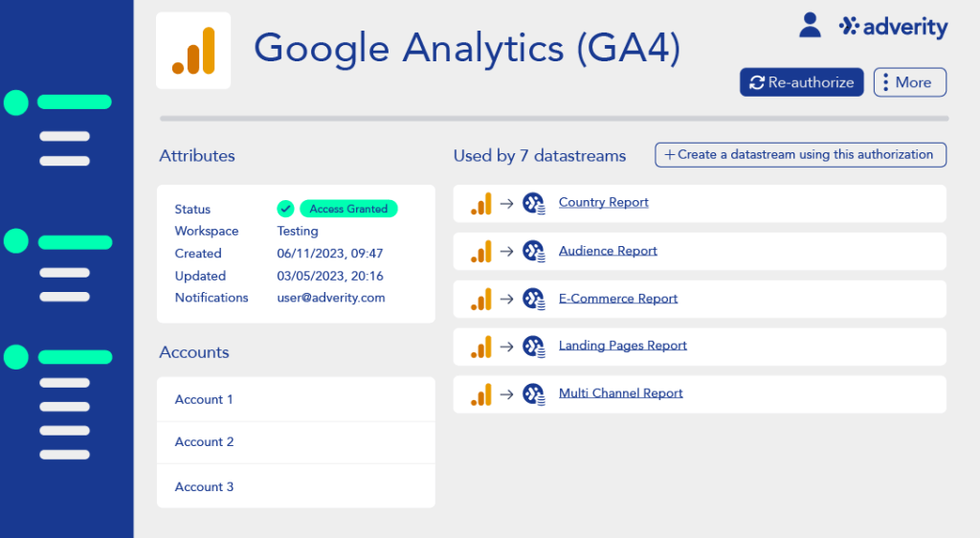The height and width of the screenshot is (538, 980).
Task: Click the Re-authorize button
Action: [802, 82]
